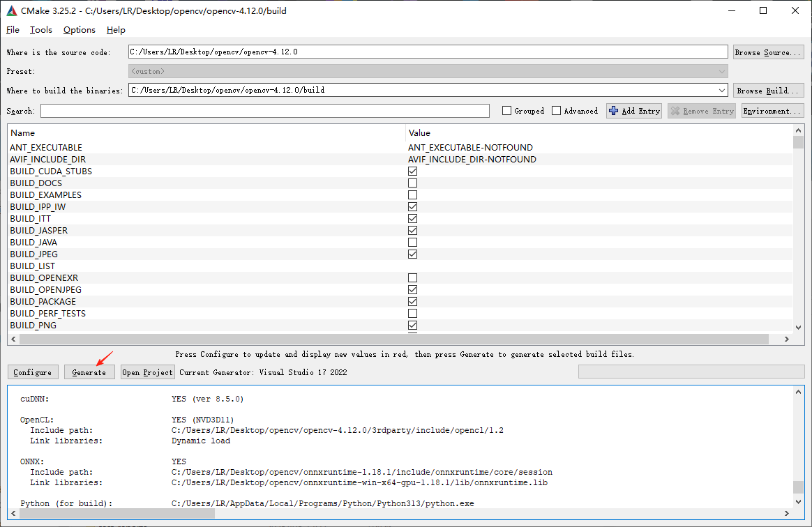Click the Configure button
This screenshot has width=812, height=527.
coord(33,372)
